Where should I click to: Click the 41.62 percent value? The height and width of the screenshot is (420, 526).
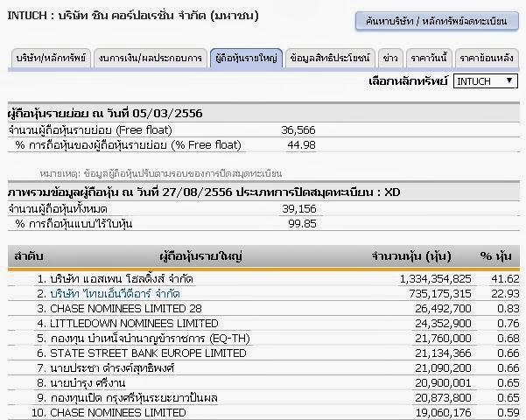pyautogui.click(x=505, y=279)
